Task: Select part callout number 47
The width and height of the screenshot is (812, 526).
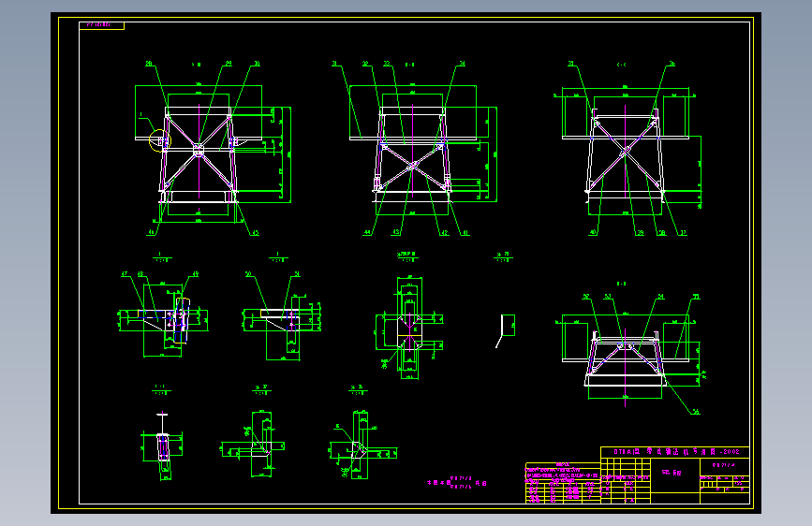Action: click(125, 274)
